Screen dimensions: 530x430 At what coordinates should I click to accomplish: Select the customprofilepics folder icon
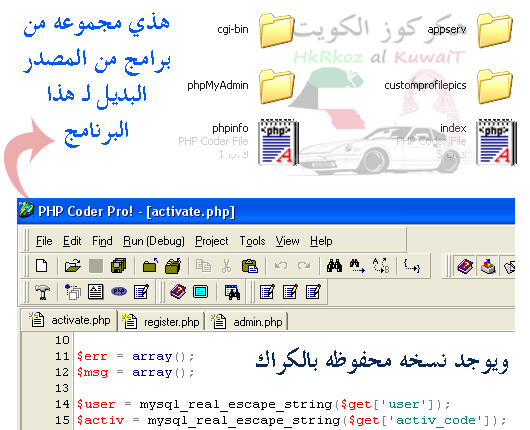(495, 86)
